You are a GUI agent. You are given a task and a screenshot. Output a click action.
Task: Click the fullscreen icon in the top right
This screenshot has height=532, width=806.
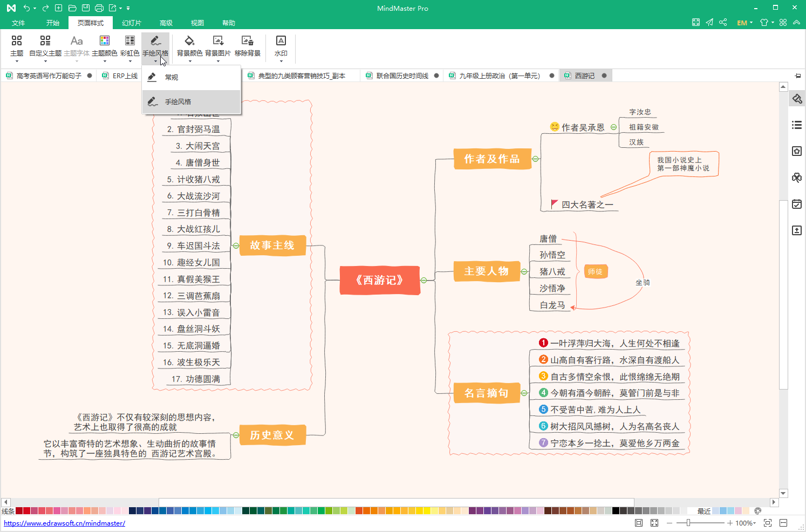point(696,22)
